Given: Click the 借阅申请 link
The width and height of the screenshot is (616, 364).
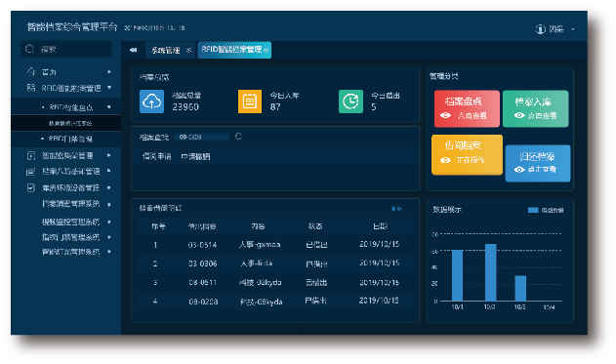Looking at the screenshot, I should tap(157, 156).
